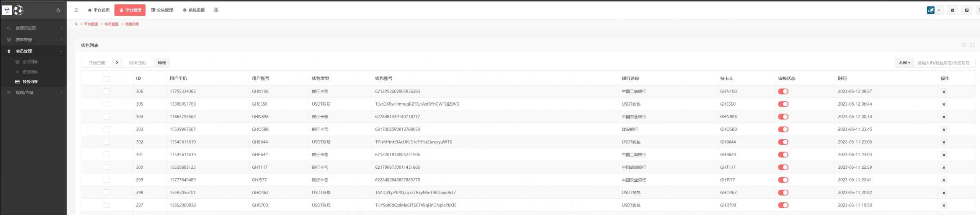Toggle audit status switch for ID 305

tap(783, 104)
